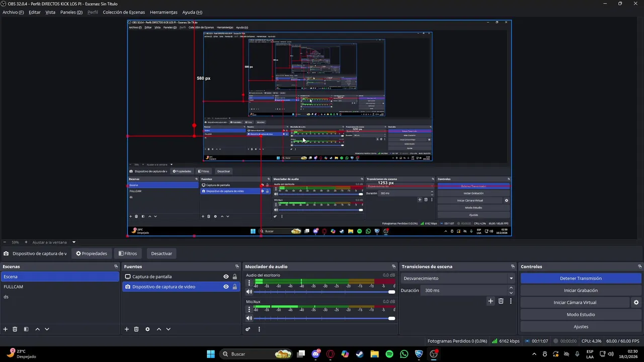Open Spotify from the taskbar
This screenshot has height=362, width=644.
tap(389, 354)
